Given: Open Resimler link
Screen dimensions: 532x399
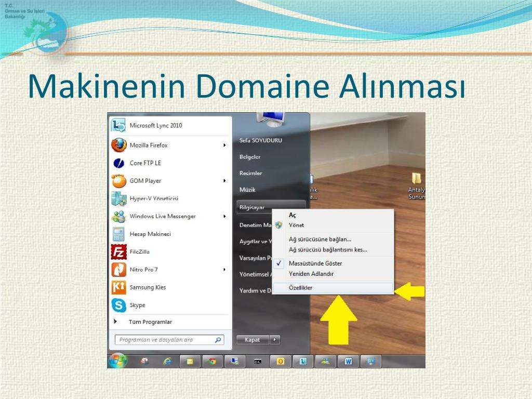Looking at the screenshot, I should pyautogui.click(x=251, y=174).
